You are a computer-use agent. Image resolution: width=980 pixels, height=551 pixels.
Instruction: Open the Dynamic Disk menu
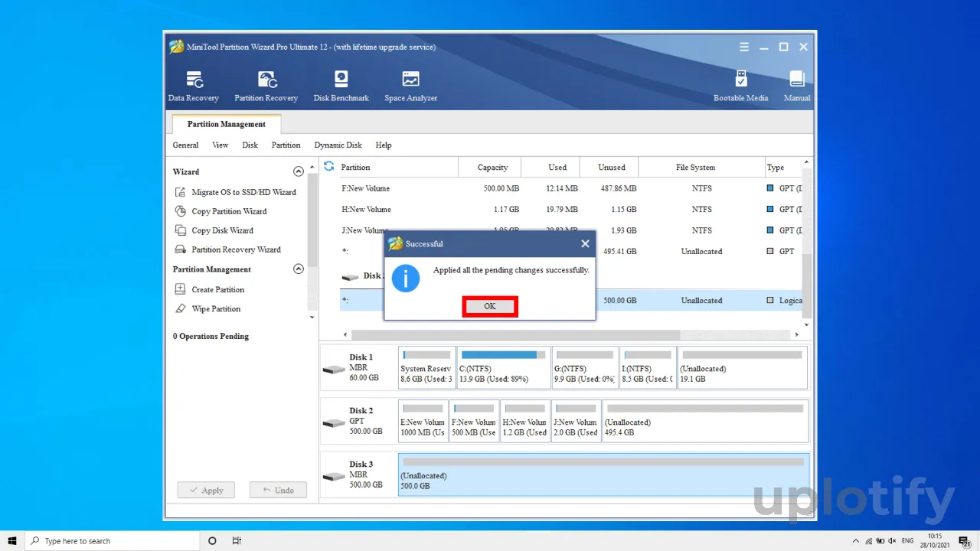pos(338,145)
